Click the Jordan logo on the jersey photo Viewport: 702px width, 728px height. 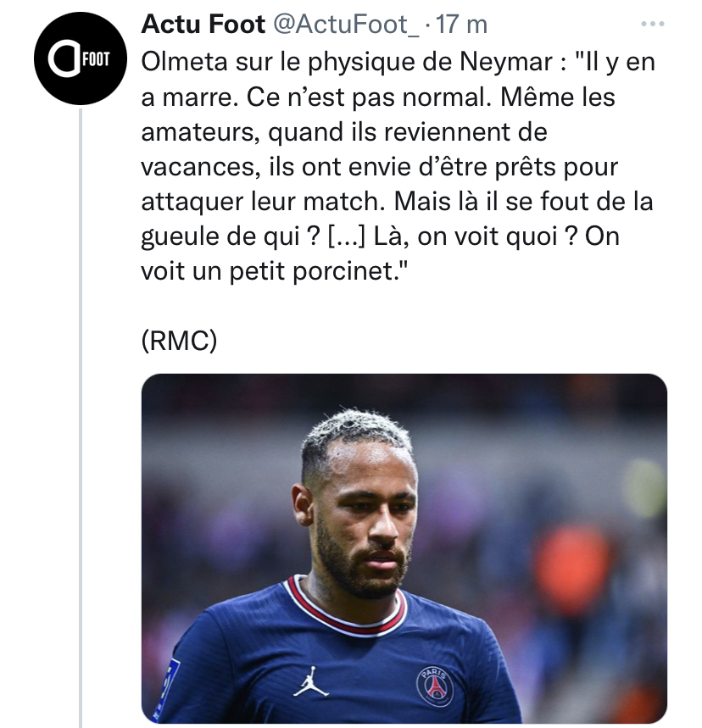click(311, 682)
